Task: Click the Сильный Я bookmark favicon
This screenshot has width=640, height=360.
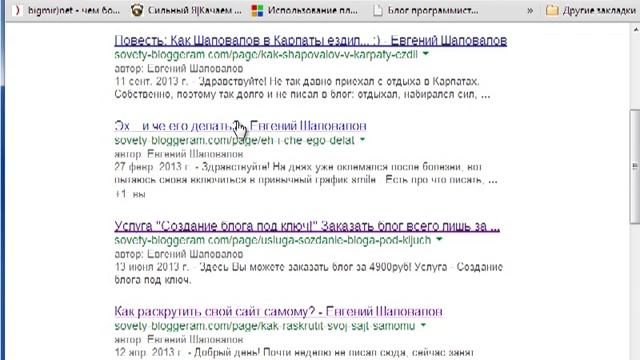Action: (137, 11)
